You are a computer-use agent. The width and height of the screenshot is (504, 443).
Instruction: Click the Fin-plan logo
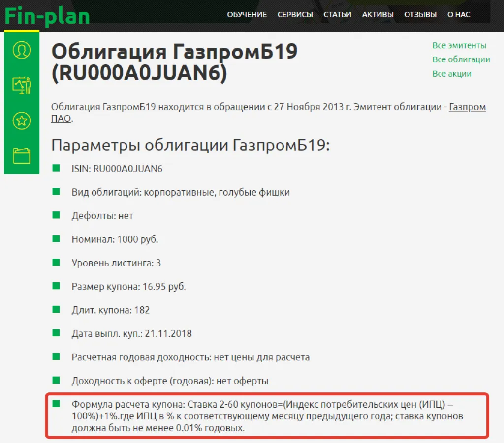click(47, 15)
